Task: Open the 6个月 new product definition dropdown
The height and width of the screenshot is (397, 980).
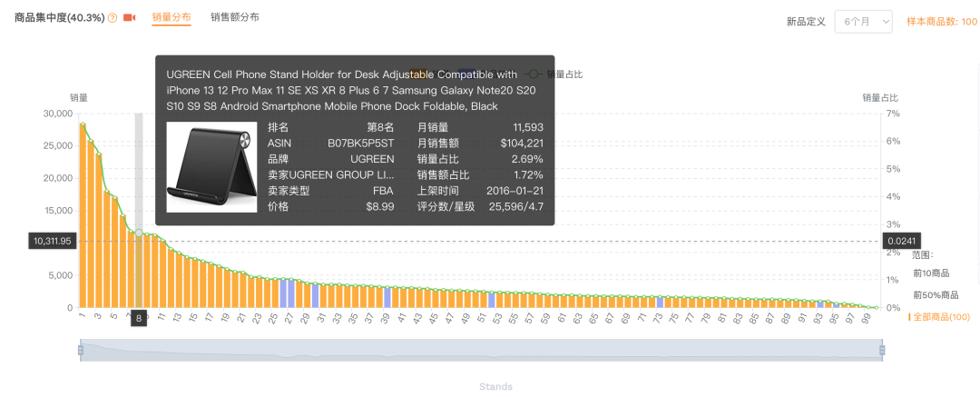Action: coord(863,21)
